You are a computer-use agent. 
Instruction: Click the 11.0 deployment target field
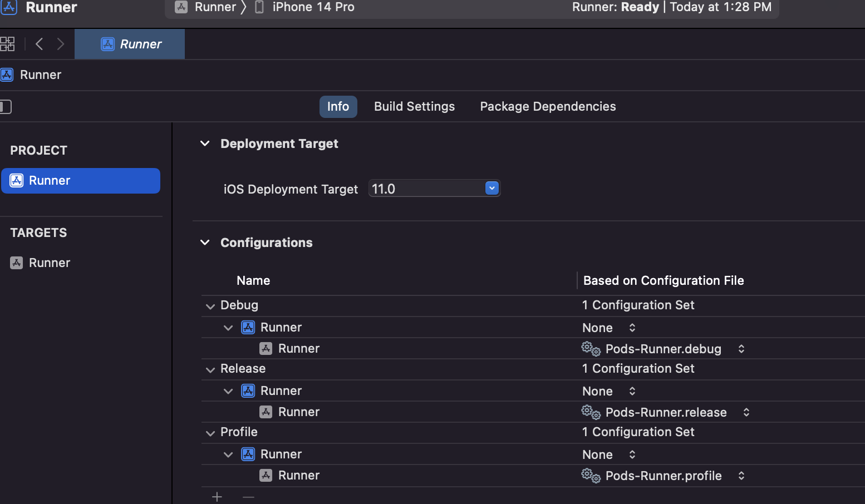pyautogui.click(x=434, y=189)
